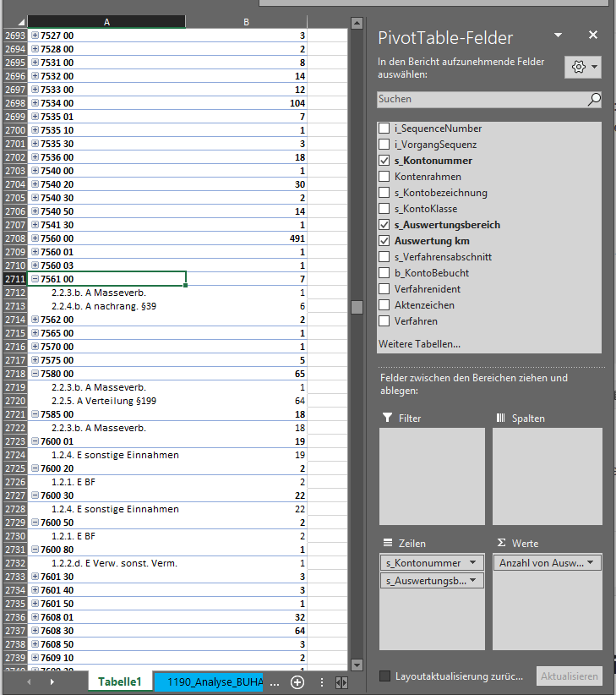The width and height of the screenshot is (616, 695).
Task: Collapse pivot row 7585 00
Action: 35,414
